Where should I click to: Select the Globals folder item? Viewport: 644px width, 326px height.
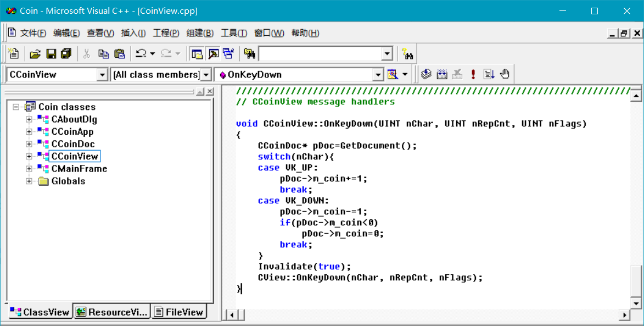click(68, 181)
